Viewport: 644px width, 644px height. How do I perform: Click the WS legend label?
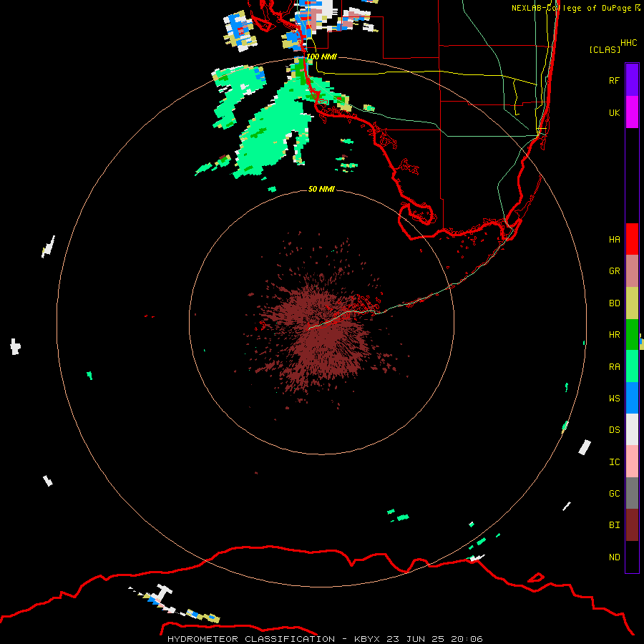(614, 399)
